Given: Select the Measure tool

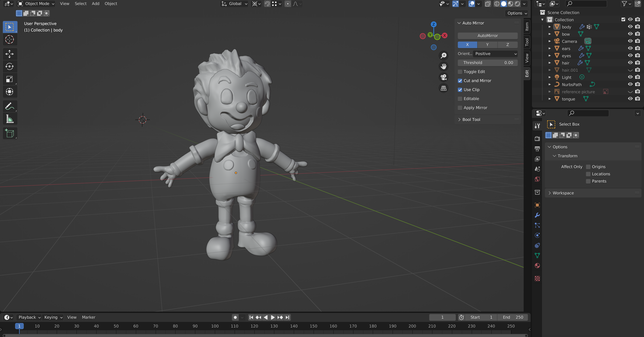Looking at the screenshot, I should (10, 119).
